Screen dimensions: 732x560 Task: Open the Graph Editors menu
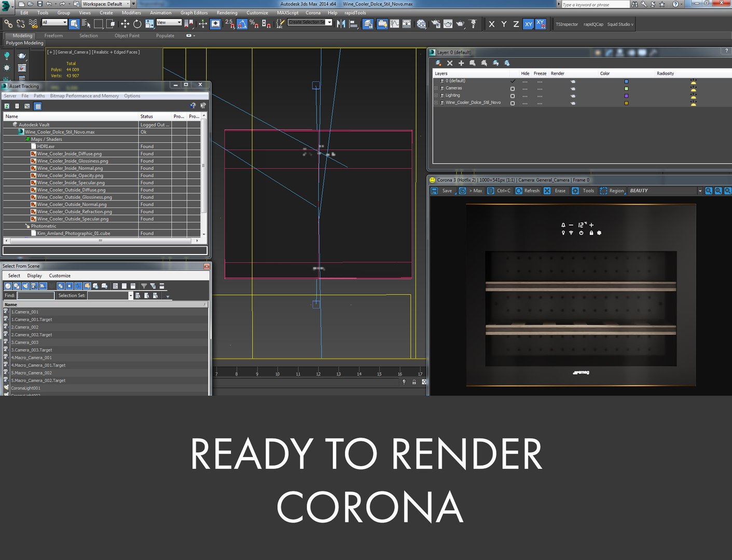pos(194,13)
